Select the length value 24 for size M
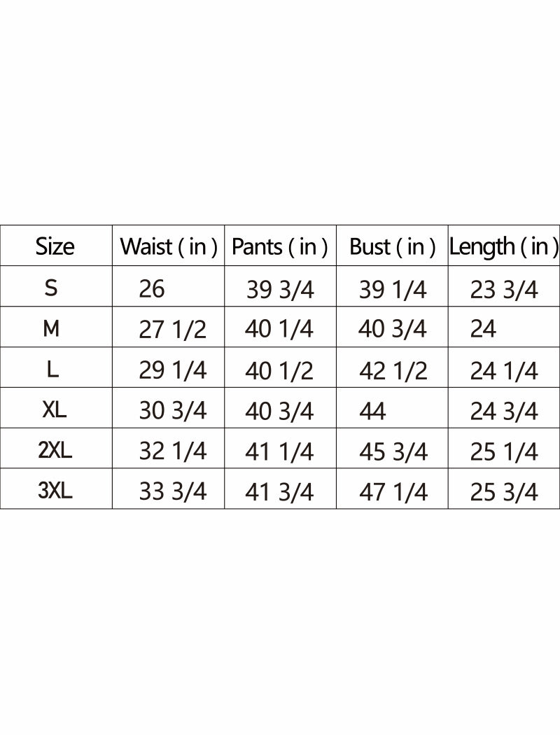Screen dimensions: 560x735 coord(483,329)
